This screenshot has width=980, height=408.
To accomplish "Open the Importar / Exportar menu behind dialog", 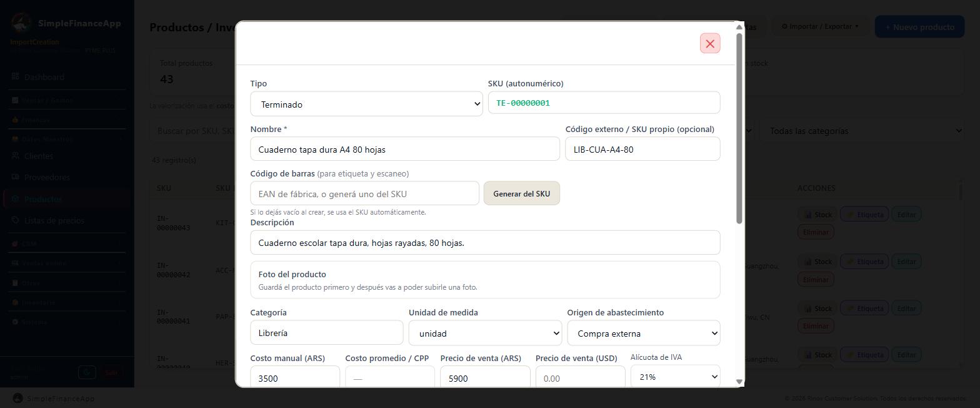I will pos(820,26).
